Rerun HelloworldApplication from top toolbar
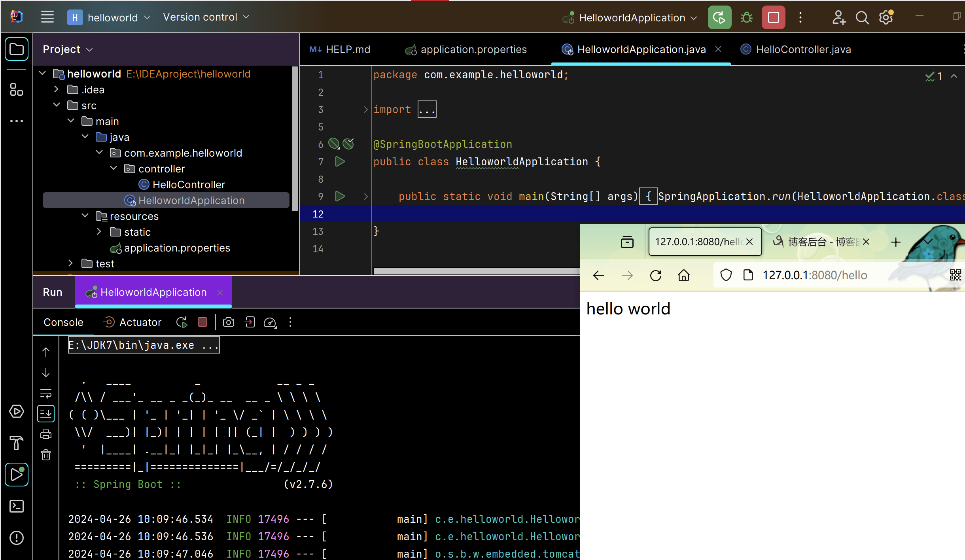Viewport: 965px width, 560px height. pyautogui.click(x=719, y=18)
